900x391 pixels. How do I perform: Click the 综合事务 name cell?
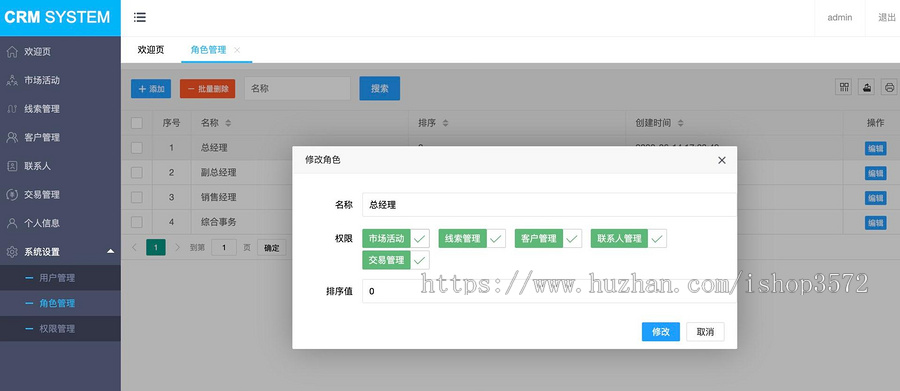(219, 222)
